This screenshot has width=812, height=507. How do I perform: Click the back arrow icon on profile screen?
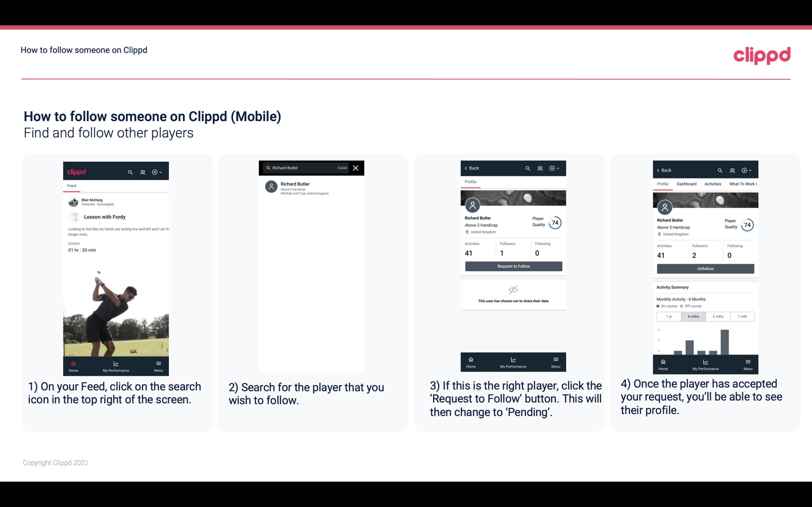(467, 168)
